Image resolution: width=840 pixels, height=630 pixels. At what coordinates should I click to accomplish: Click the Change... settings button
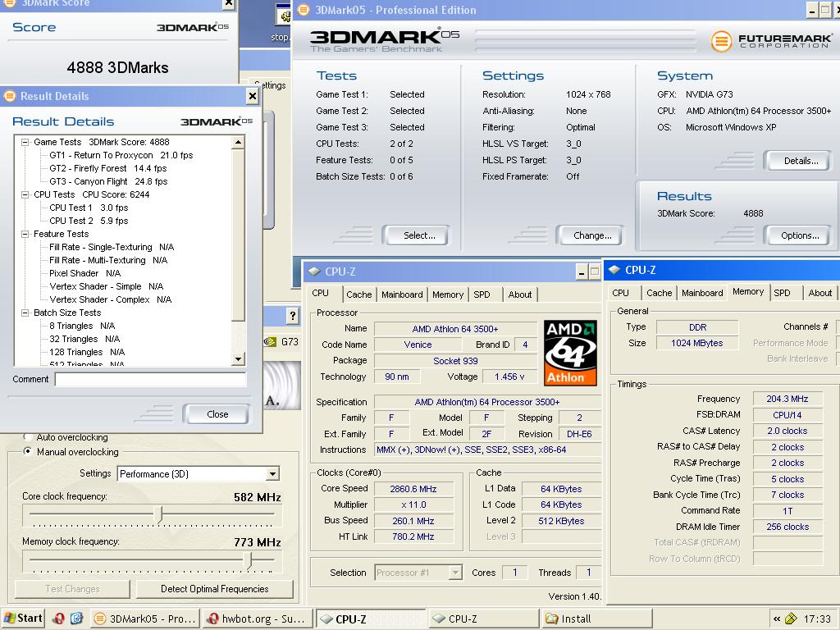click(x=589, y=235)
